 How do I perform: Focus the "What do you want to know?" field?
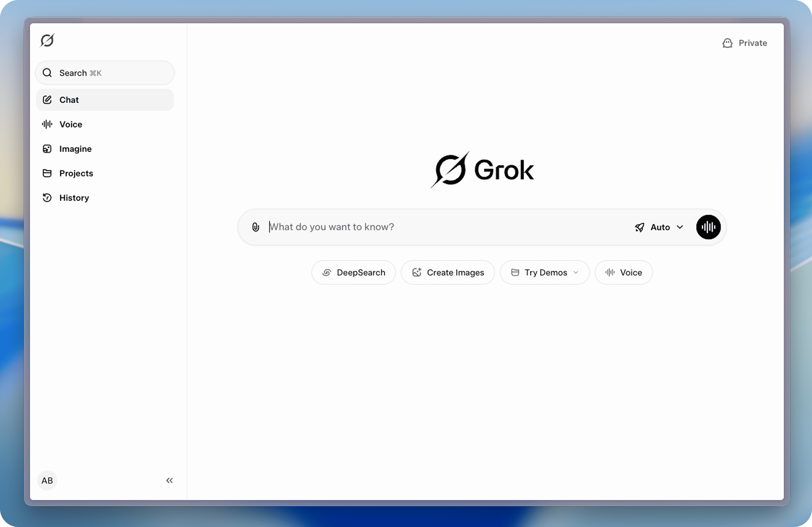(443, 227)
